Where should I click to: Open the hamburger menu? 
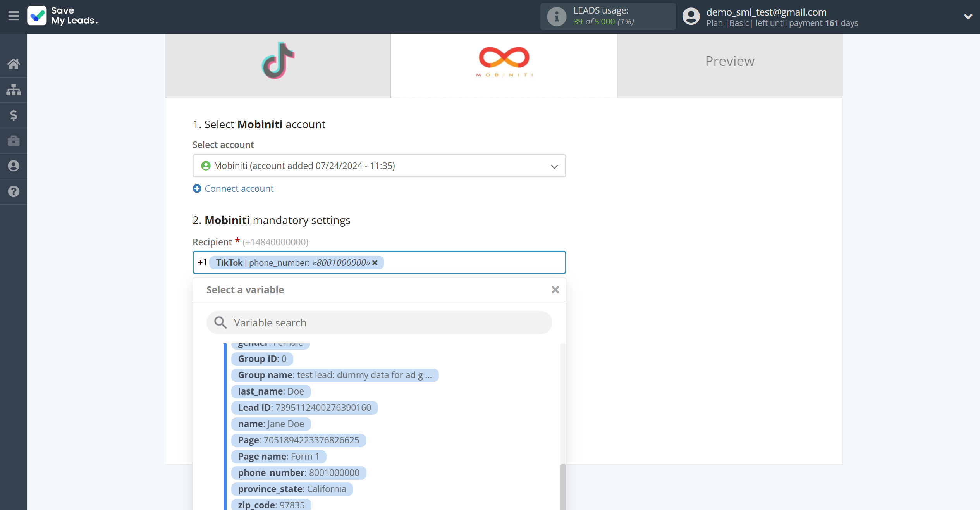[14, 16]
